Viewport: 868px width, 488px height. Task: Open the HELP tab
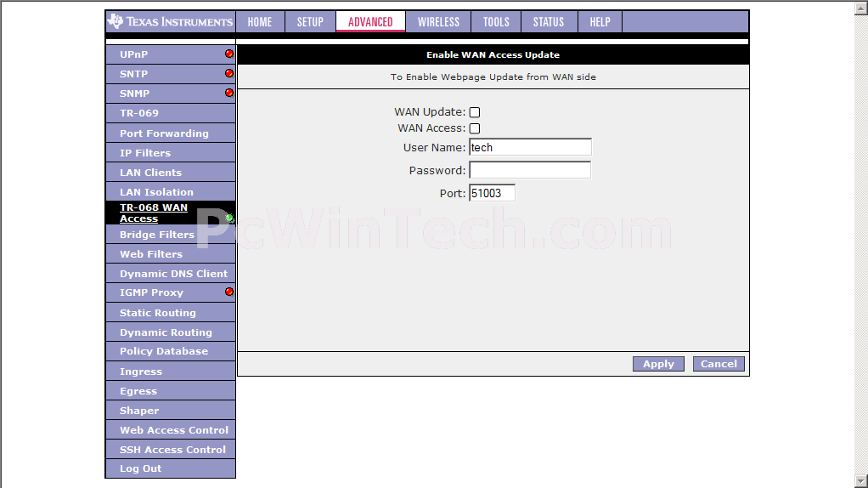(600, 21)
